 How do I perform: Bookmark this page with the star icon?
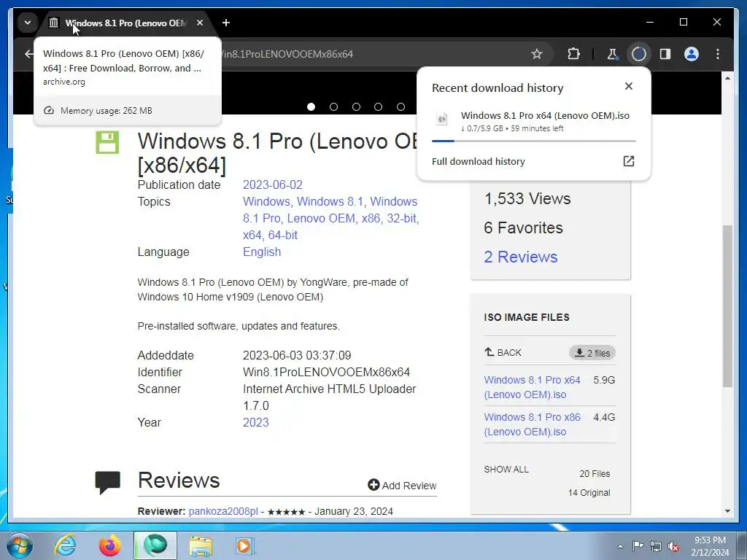(537, 54)
